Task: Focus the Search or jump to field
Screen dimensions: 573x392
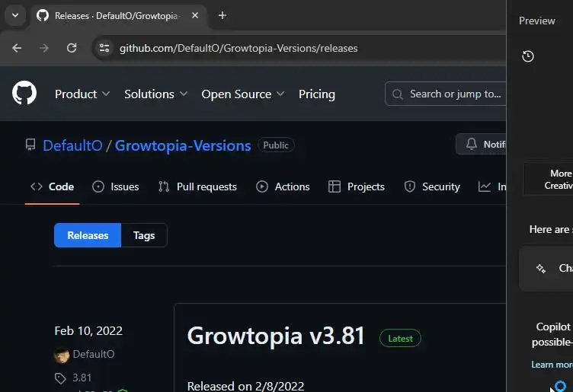Action: pos(446,94)
